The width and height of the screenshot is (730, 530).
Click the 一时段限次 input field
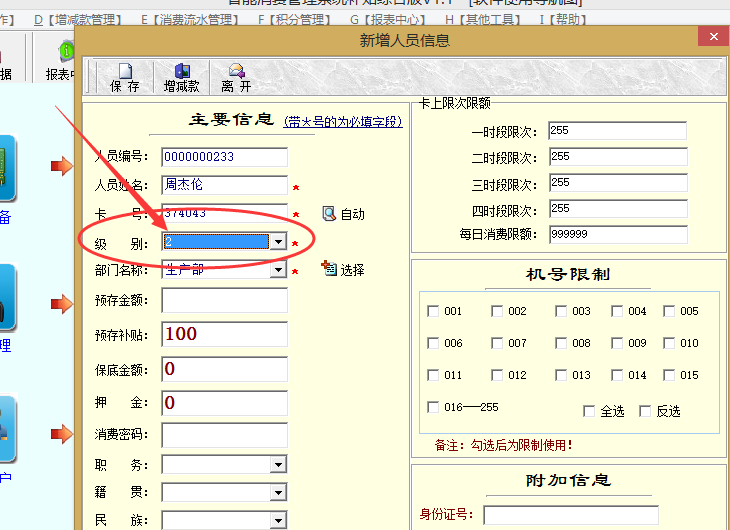618,131
